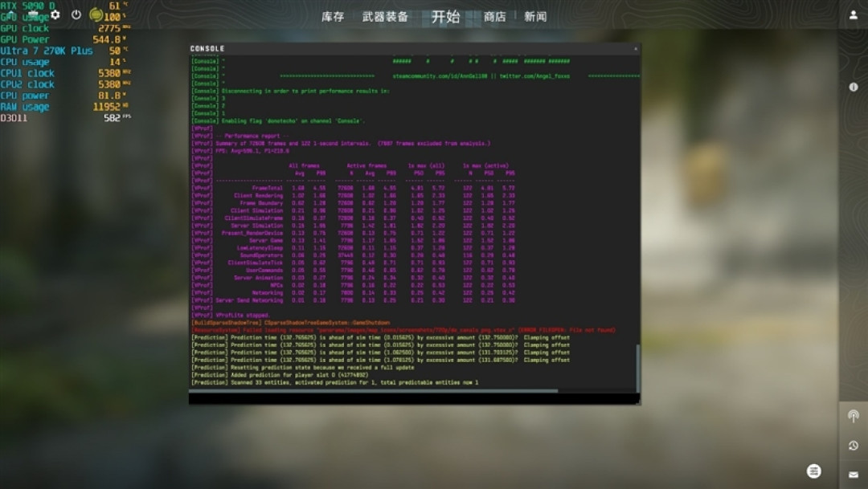
Task: Click the round white sliders button
Action: pos(813,471)
